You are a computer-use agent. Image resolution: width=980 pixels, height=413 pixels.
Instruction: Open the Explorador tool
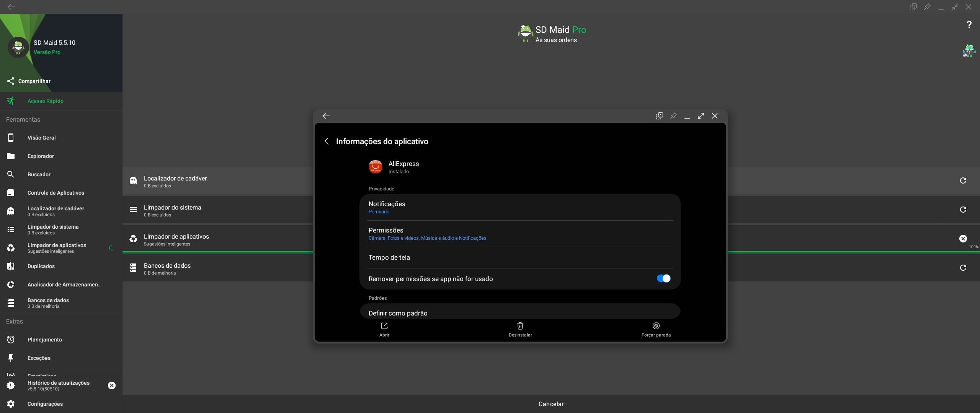point(41,156)
